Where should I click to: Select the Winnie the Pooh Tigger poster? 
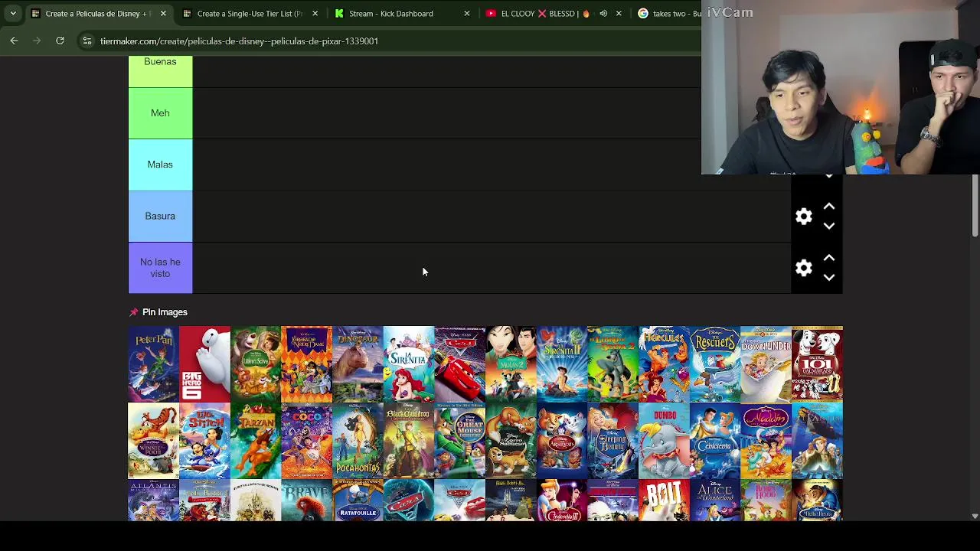pyautogui.click(x=153, y=441)
